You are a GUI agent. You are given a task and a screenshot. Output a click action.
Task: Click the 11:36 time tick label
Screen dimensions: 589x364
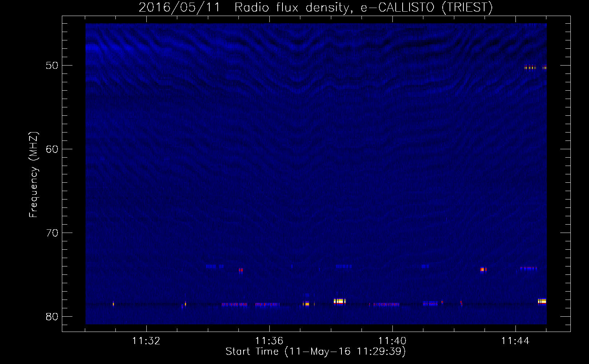pyautogui.click(x=269, y=341)
